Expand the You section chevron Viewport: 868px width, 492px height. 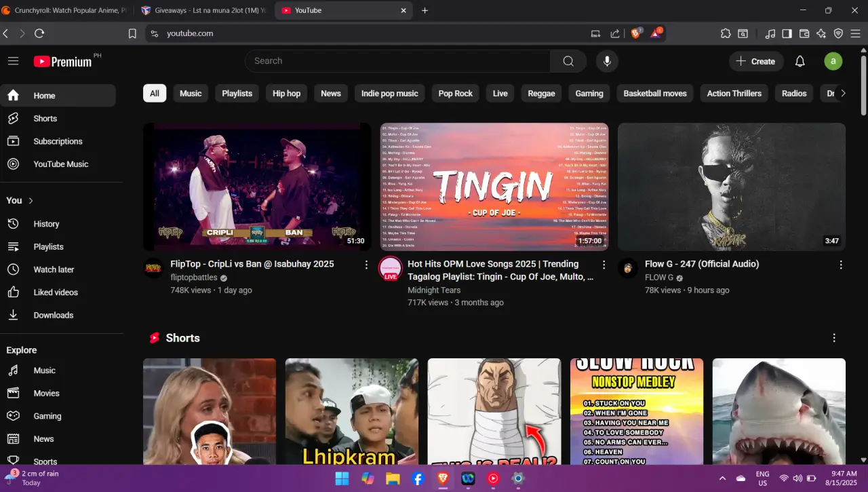31,200
